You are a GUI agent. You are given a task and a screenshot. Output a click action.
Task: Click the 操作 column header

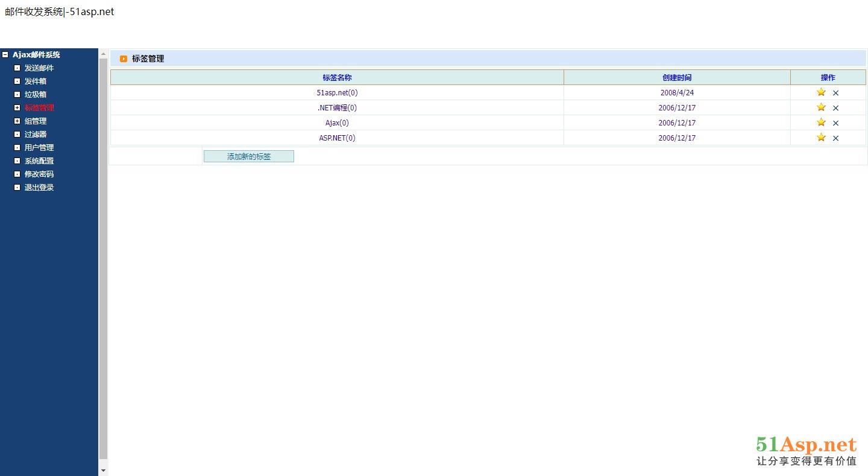[x=828, y=77]
